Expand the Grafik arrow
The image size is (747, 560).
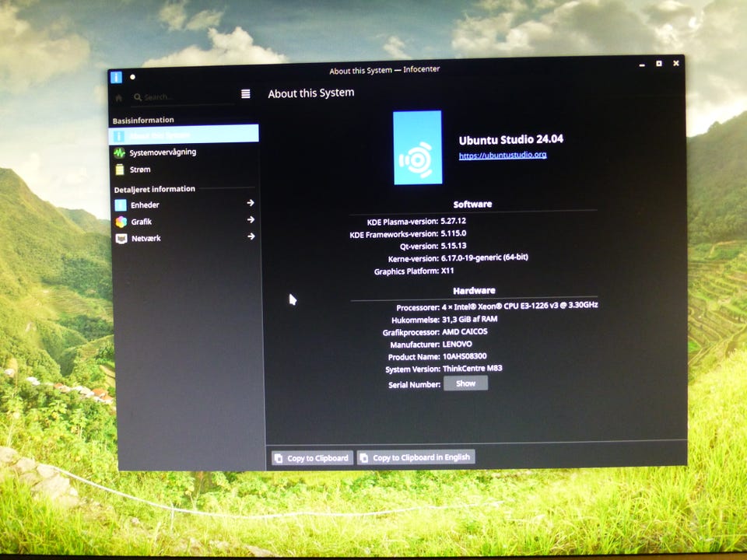pos(251,219)
